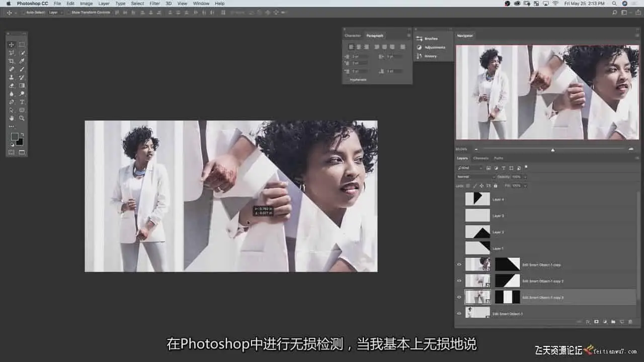
Task: Choose the Spot Healing Brush tool
Action: (12, 69)
